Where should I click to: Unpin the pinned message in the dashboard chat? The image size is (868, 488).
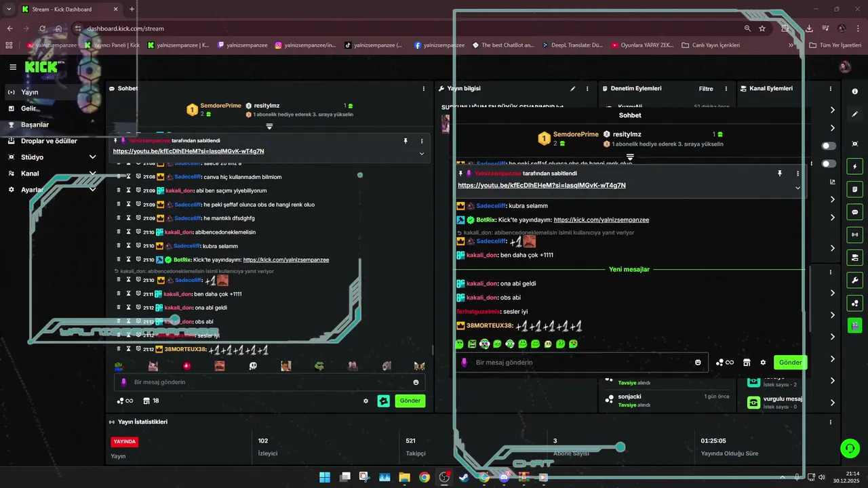(406, 141)
